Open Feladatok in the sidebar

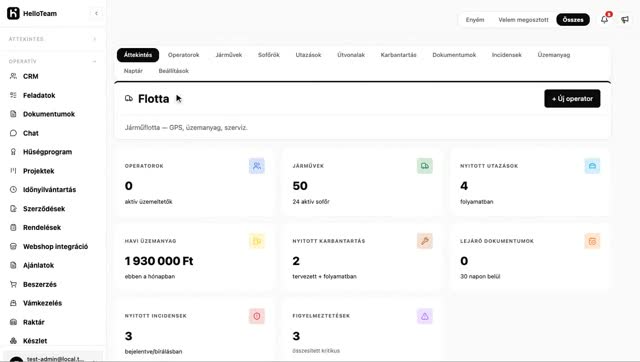click(53, 95)
